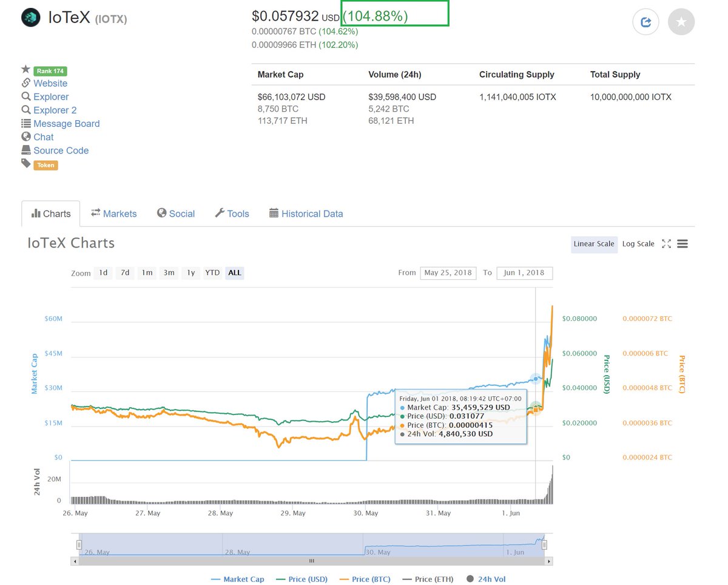This screenshot has height=585, width=728.
Task: Click the $0.057932 price text
Action: coord(285,16)
